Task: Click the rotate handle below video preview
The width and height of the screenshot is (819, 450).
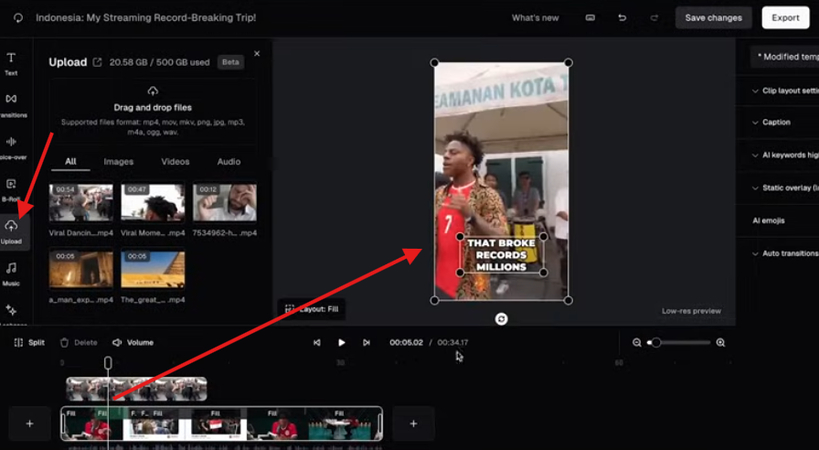Action: (501, 319)
